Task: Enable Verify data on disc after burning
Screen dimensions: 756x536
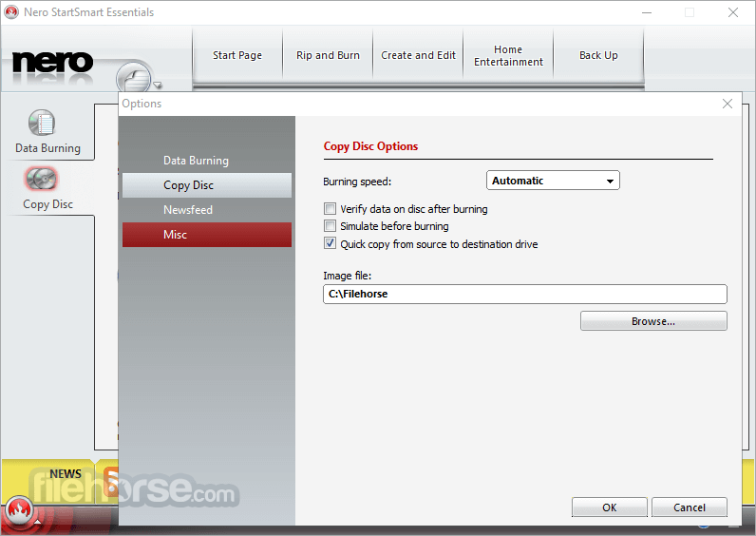Action: point(331,209)
